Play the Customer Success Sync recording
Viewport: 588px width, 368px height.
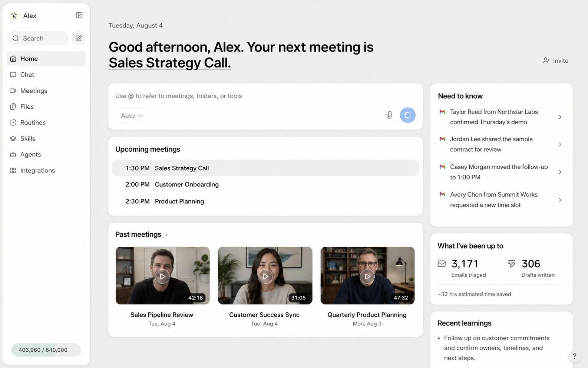(x=265, y=276)
